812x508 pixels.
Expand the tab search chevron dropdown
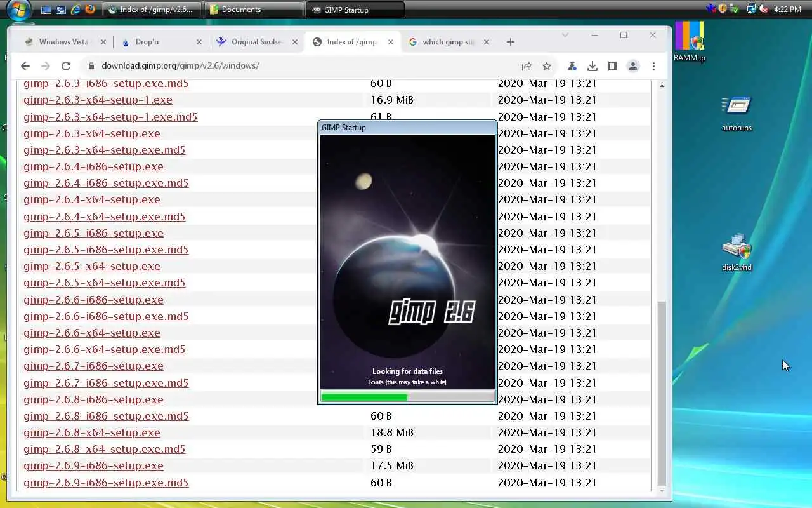(565, 35)
